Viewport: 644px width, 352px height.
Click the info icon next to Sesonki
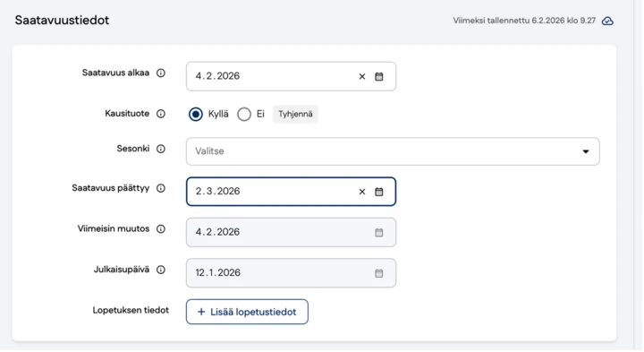(161, 149)
